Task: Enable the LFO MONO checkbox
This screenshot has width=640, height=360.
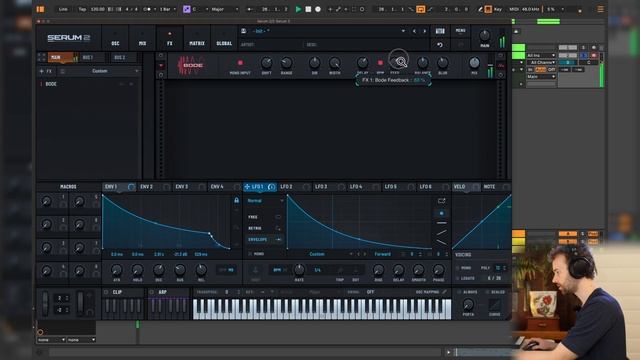Action: (250, 254)
